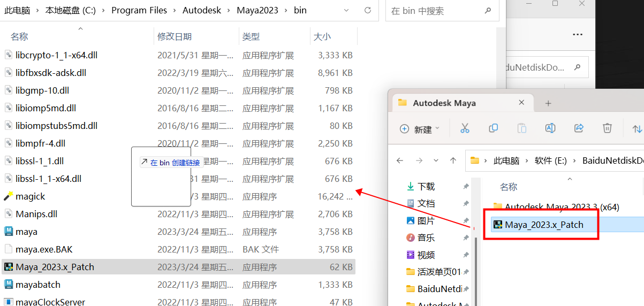Open recent locations chevron dropdown
Screen dimensions: 644x306
tap(436, 160)
